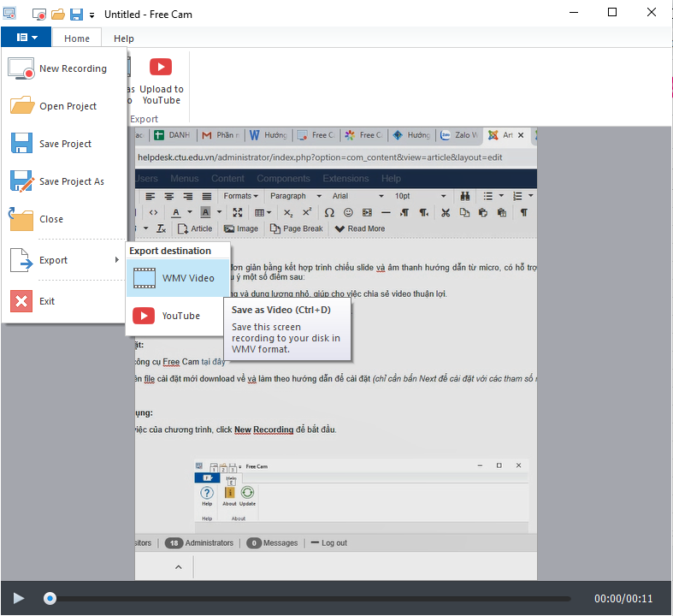
Task: Open the 10pt font size dropdown
Action: pos(420,196)
